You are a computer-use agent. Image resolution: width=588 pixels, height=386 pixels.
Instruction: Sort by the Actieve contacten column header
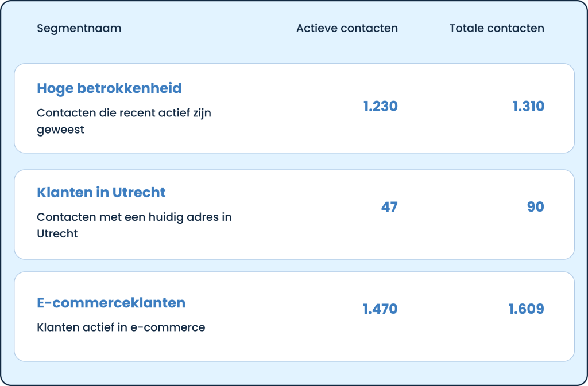tap(347, 28)
